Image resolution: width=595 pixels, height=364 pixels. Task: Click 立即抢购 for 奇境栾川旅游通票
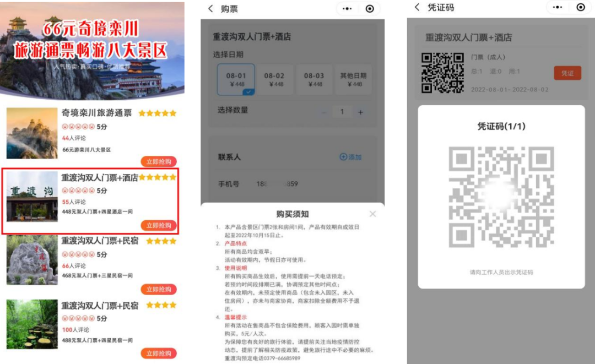coord(159,161)
